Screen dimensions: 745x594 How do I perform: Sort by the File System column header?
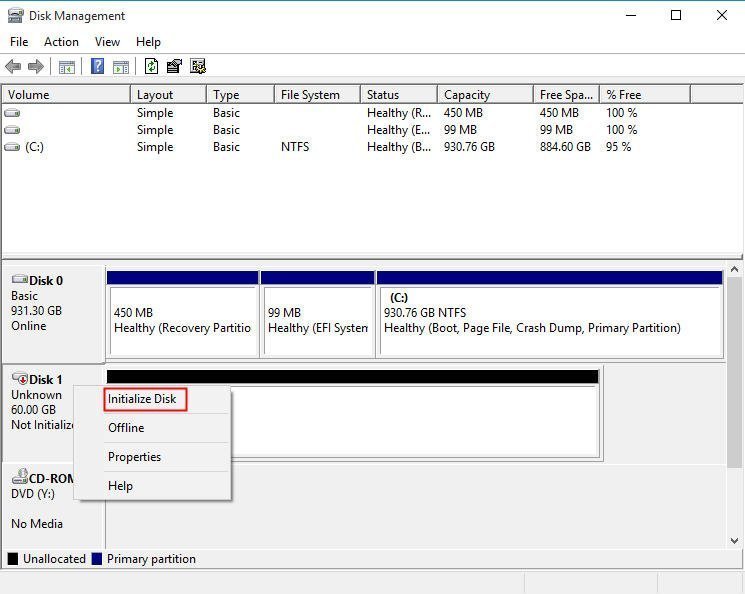click(317, 95)
